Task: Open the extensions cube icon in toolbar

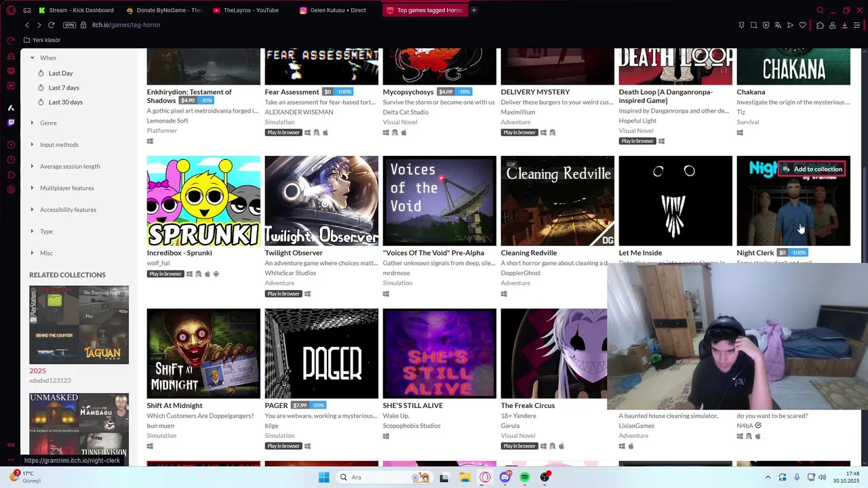Action: pos(820,25)
